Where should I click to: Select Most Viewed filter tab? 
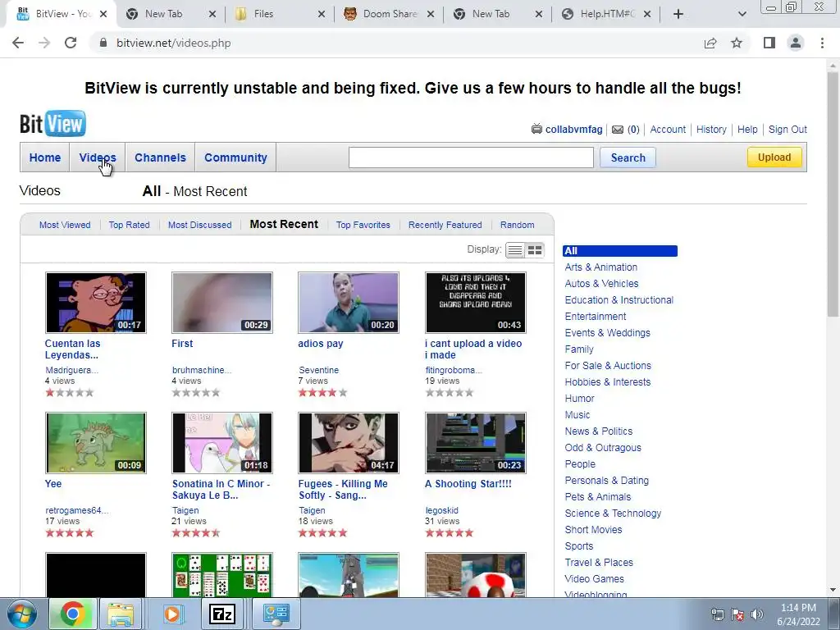pos(65,225)
